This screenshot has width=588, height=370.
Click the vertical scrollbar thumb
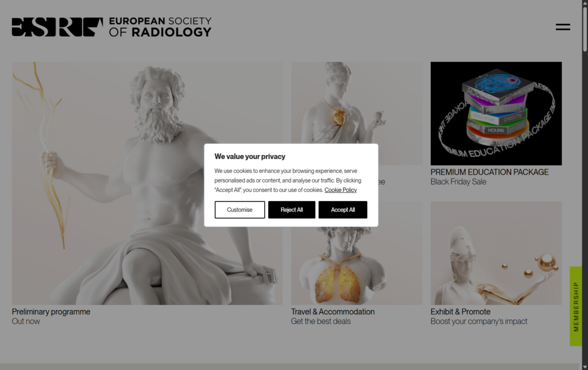[585, 29]
